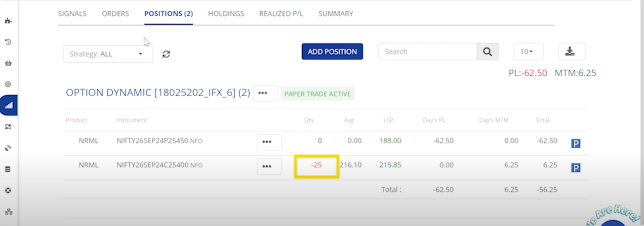The image size is (644, 226).
Task: Expand the page size 10 dropdown
Action: [528, 52]
